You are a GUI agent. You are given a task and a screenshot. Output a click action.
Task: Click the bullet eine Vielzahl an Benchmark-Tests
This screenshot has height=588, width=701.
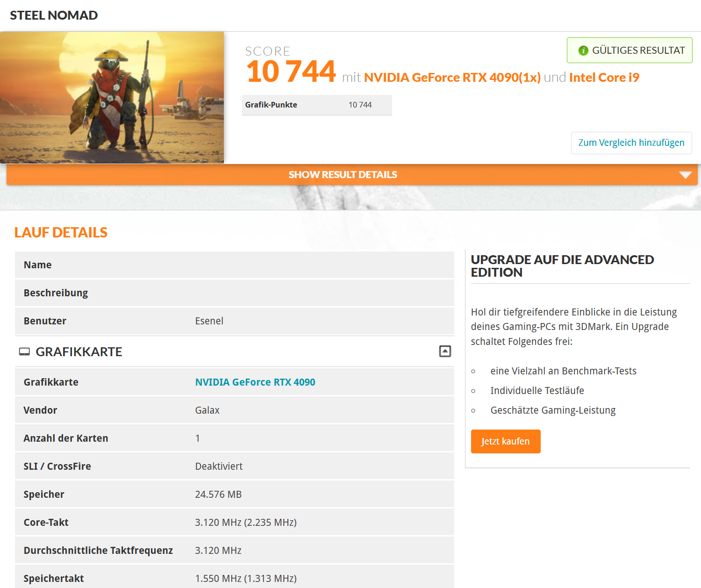tap(564, 371)
